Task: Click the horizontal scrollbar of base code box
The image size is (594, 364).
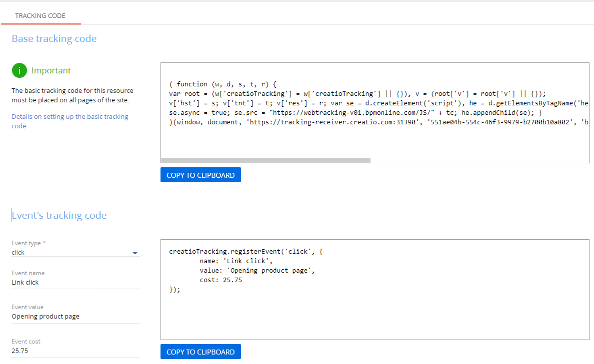Action: [265, 160]
